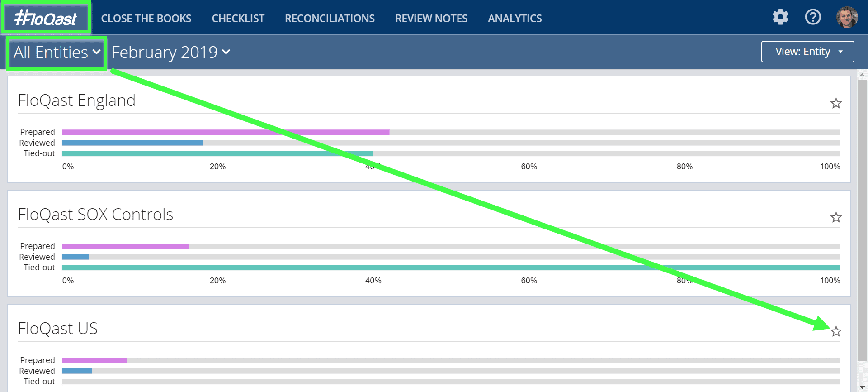Viewport: 868px width, 392px height.
Task: Click the page vertical scrollbar thumb
Action: pyautogui.click(x=862, y=220)
